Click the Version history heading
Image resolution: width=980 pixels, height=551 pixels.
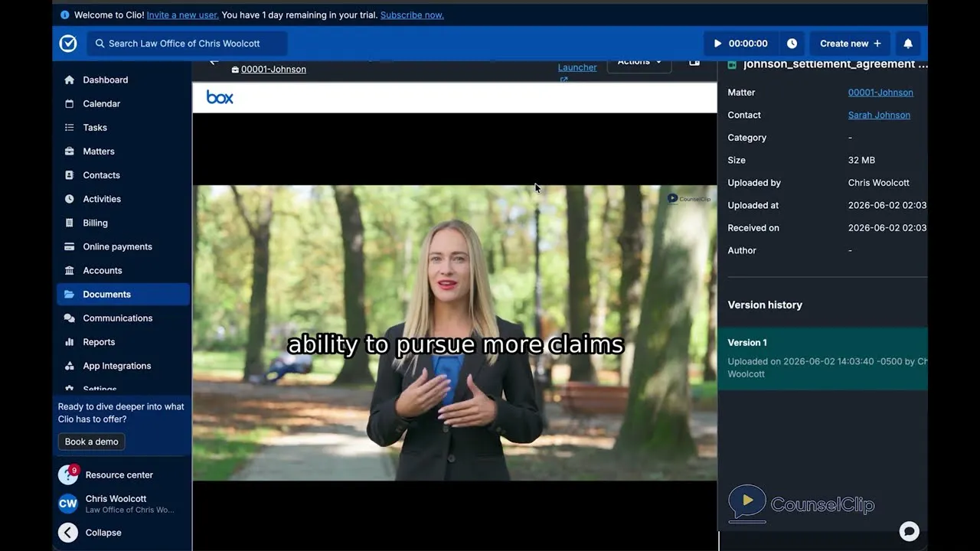point(765,305)
